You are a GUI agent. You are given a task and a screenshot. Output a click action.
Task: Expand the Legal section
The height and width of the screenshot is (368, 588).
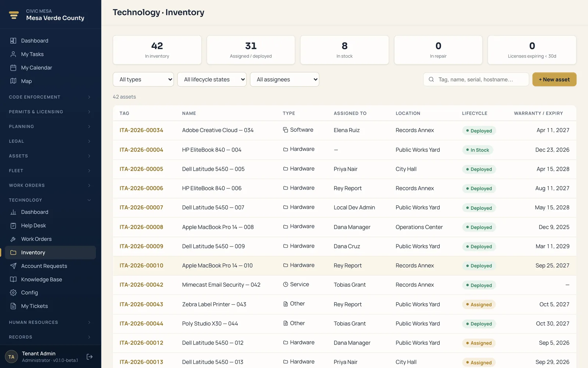(50, 141)
